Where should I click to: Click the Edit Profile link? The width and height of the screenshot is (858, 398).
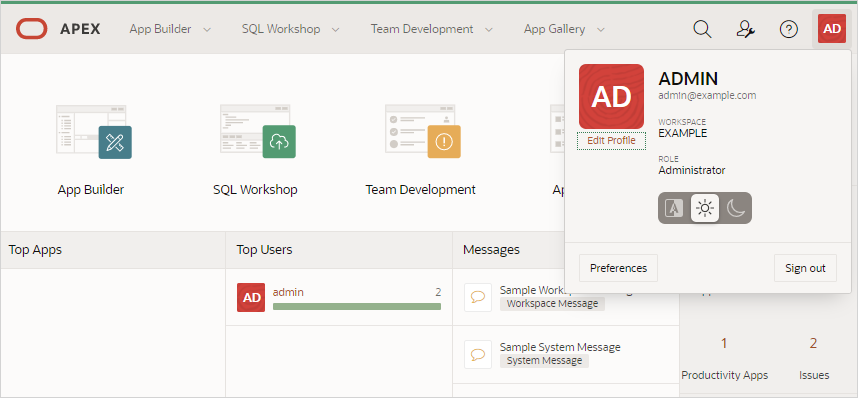(x=611, y=141)
